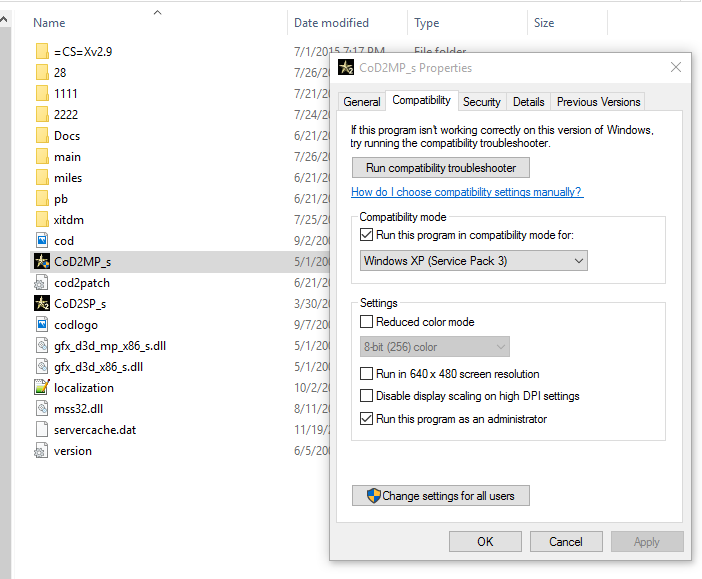Select the 1111 folder icon

coord(42,94)
